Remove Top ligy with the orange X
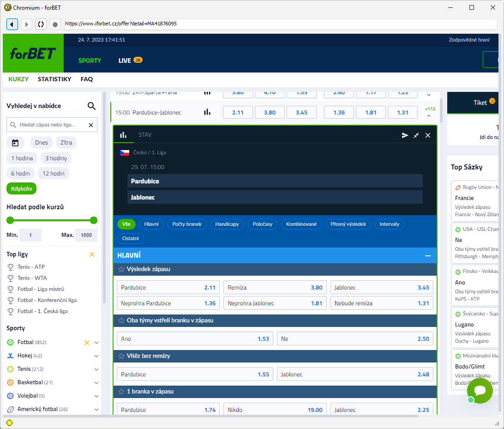504x429 pixels. (92, 254)
